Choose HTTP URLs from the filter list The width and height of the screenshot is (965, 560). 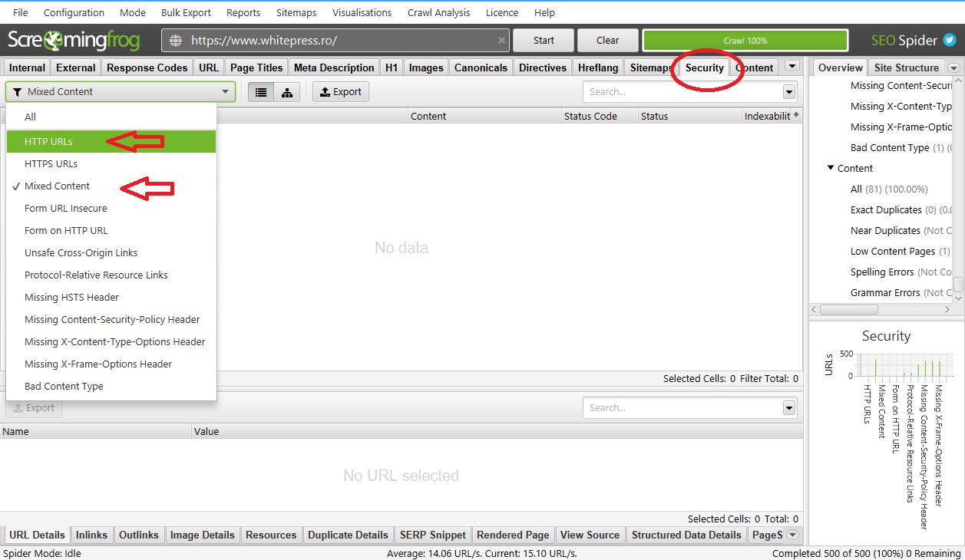[x=111, y=141]
